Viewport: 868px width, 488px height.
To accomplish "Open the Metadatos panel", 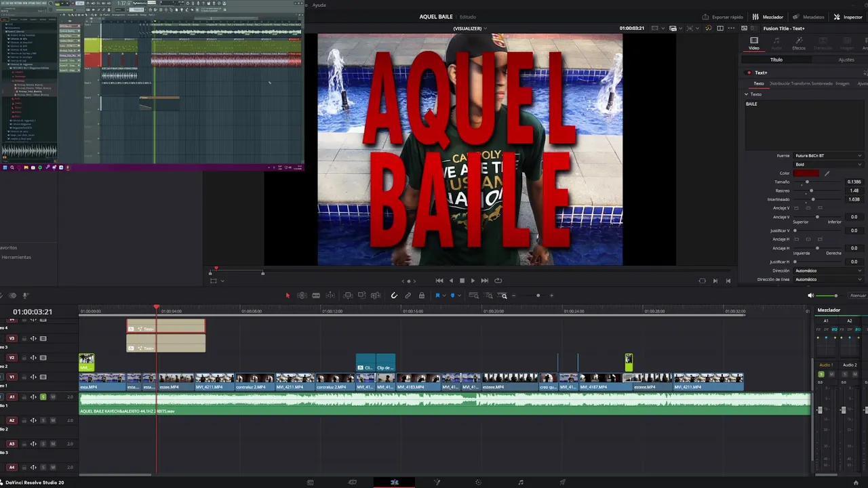I will (809, 17).
